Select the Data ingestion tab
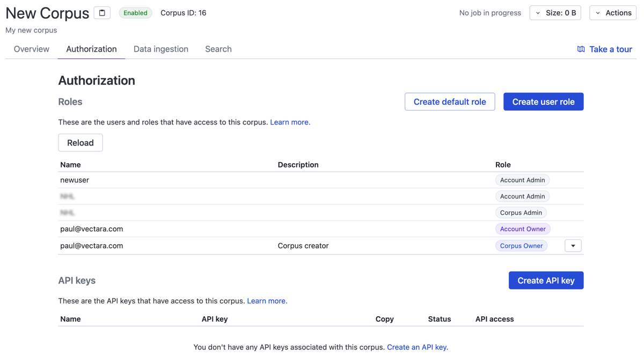 tap(160, 49)
